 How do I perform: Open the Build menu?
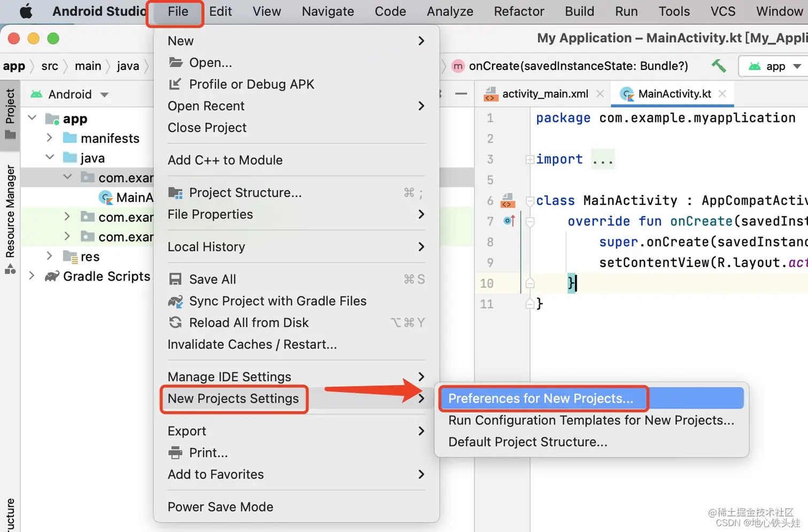(x=579, y=11)
